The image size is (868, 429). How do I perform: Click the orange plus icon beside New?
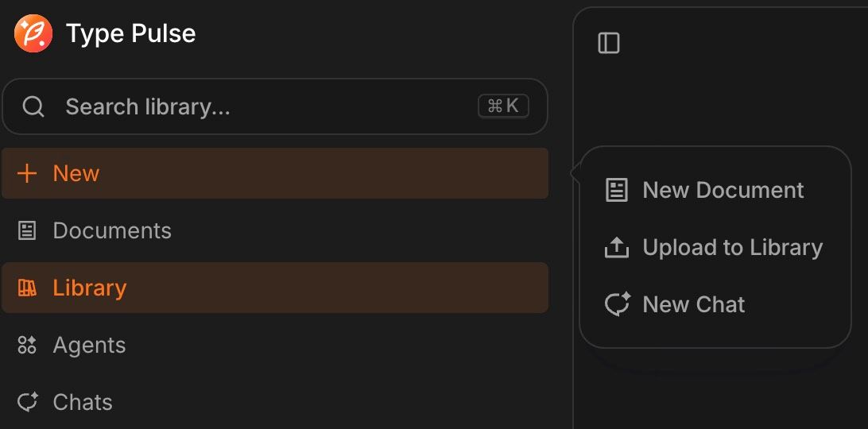pyautogui.click(x=26, y=173)
